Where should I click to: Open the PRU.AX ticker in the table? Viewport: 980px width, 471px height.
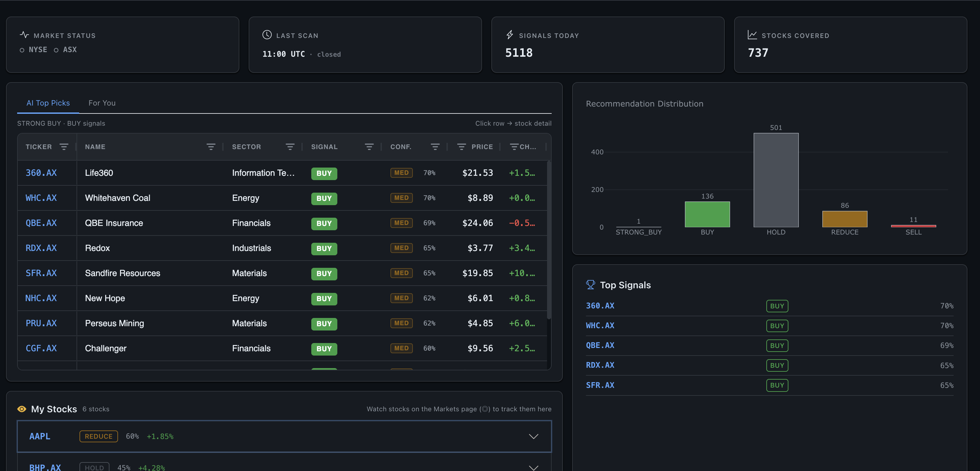(41, 323)
